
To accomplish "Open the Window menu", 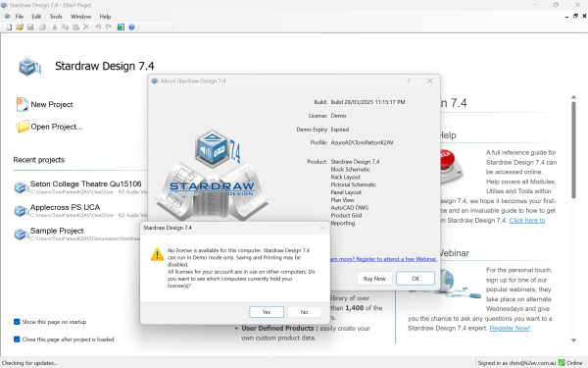I will (x=80, y=17).
